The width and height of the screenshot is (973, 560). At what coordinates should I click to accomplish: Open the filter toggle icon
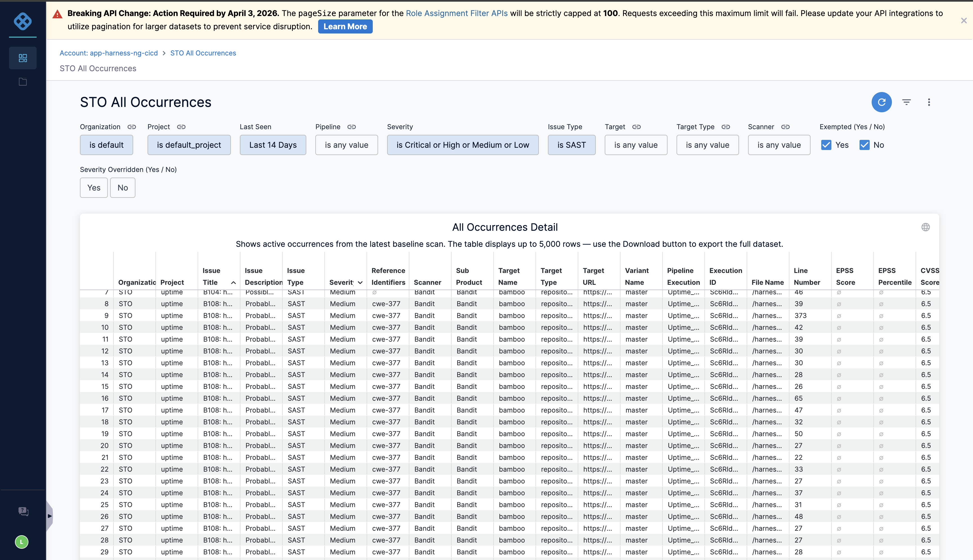[x=907, y=102]
